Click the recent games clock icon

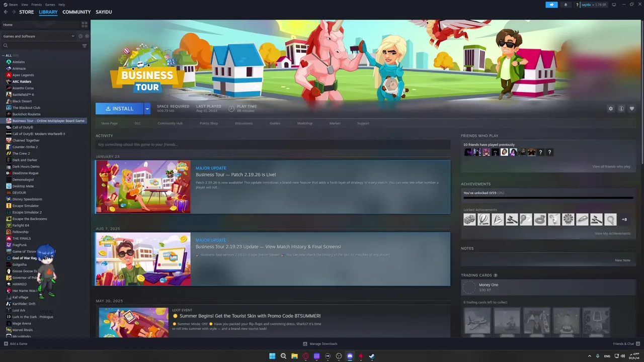80,36
